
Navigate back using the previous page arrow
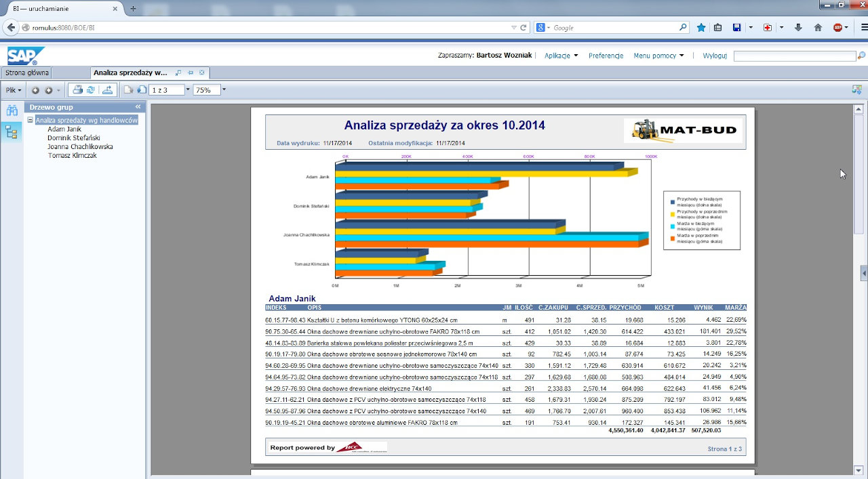tap(35, 89)
